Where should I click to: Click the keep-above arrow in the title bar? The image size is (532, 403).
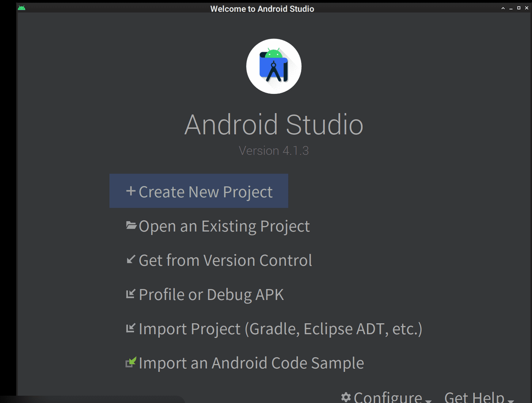(x=503, y=8)
